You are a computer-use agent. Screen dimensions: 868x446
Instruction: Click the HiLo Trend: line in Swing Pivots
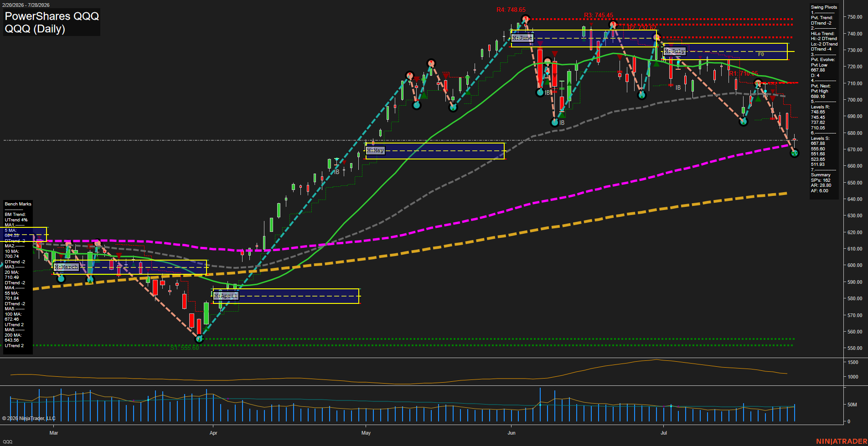(x=822, y=34)
